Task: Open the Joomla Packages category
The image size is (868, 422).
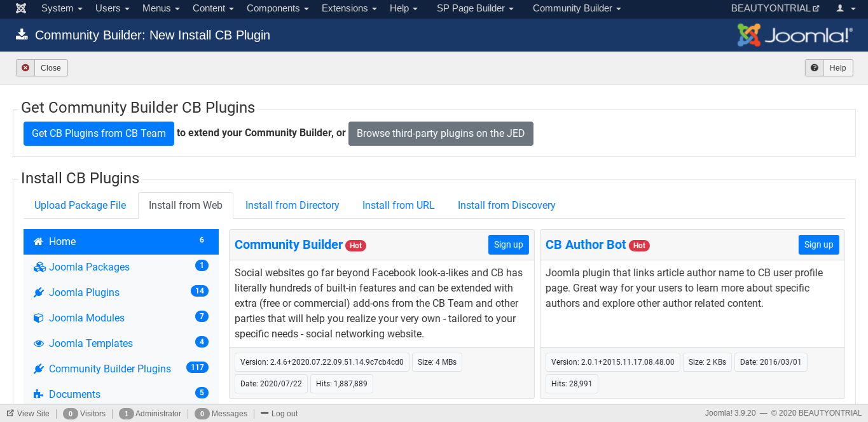Action: pyautogui.click(x=121, y=267)
